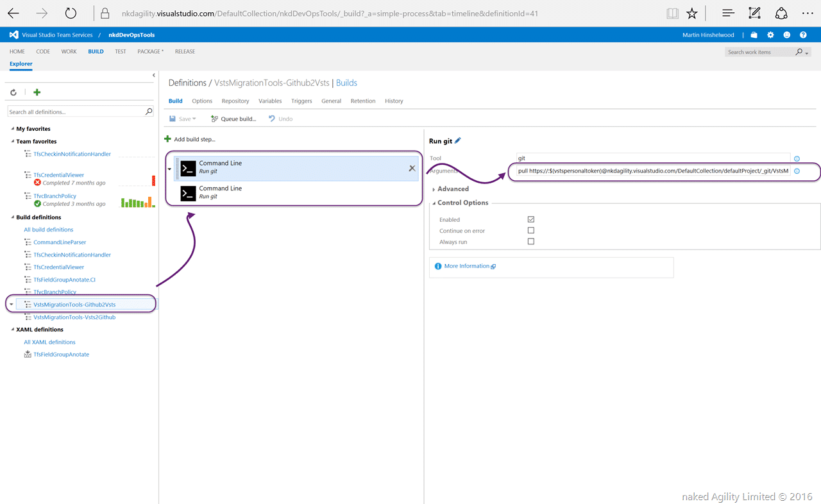Open the More Information link
821x504 pixels.
466,266
